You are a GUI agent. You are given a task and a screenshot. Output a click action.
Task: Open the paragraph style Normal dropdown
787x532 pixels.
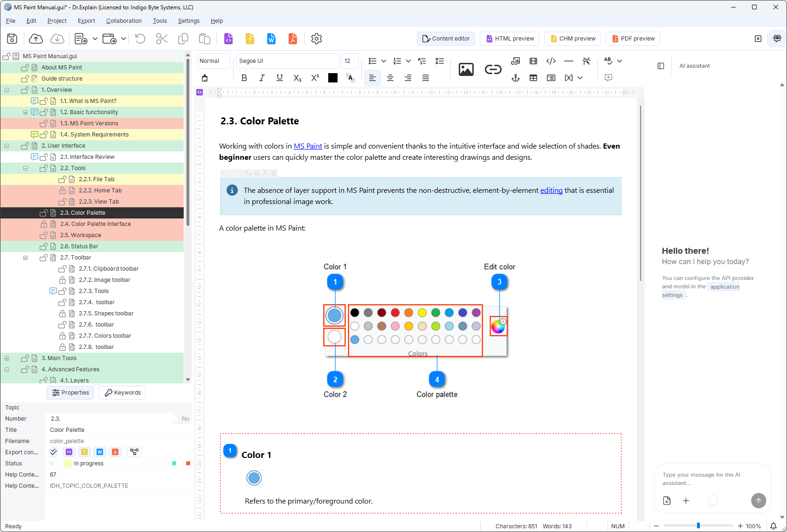coord(214,61)
